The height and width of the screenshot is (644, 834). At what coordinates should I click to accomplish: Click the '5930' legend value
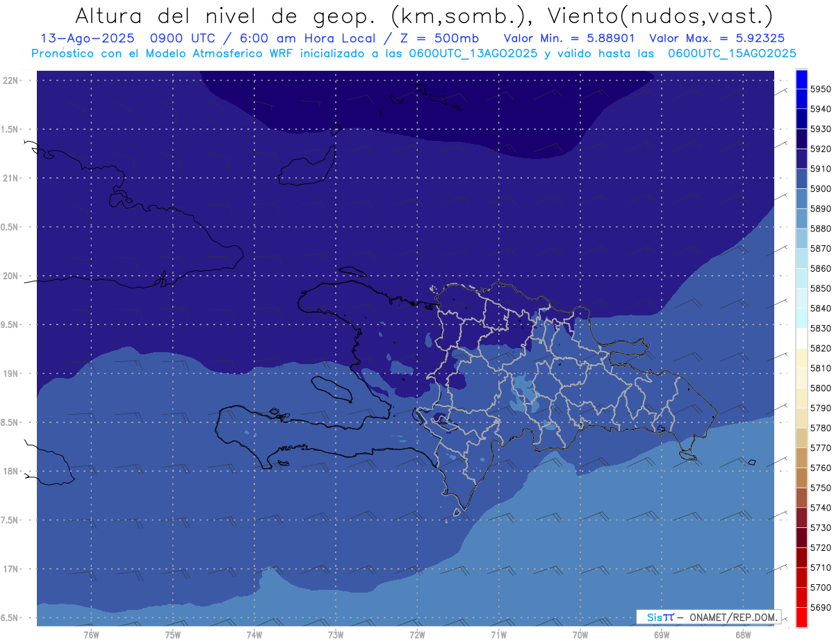click(821, 129)
